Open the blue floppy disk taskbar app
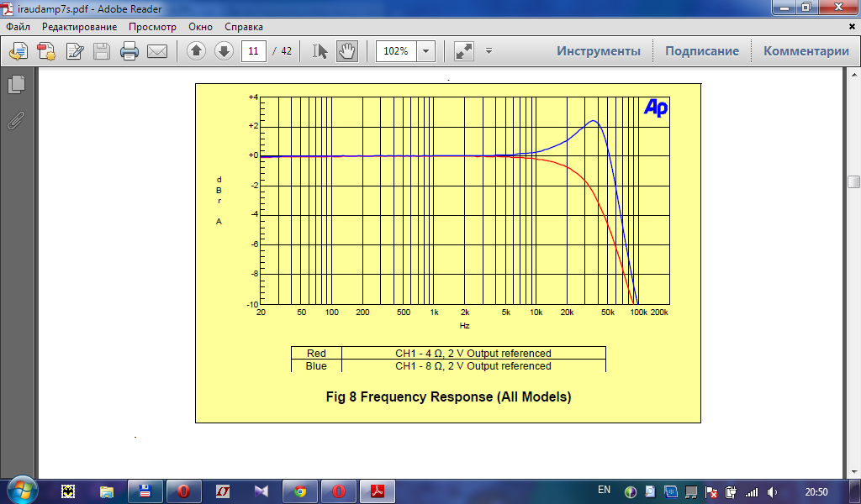This screenshot has width=861, height=504. [145, 491]
